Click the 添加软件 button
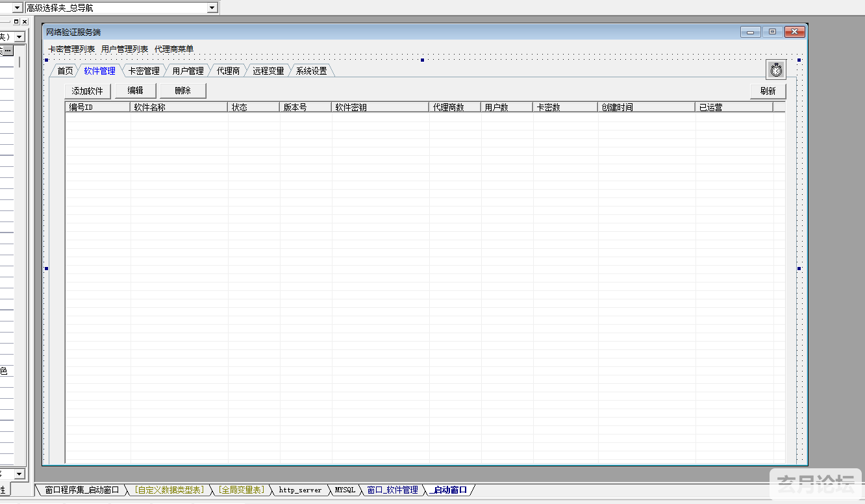 coord(88,91)
